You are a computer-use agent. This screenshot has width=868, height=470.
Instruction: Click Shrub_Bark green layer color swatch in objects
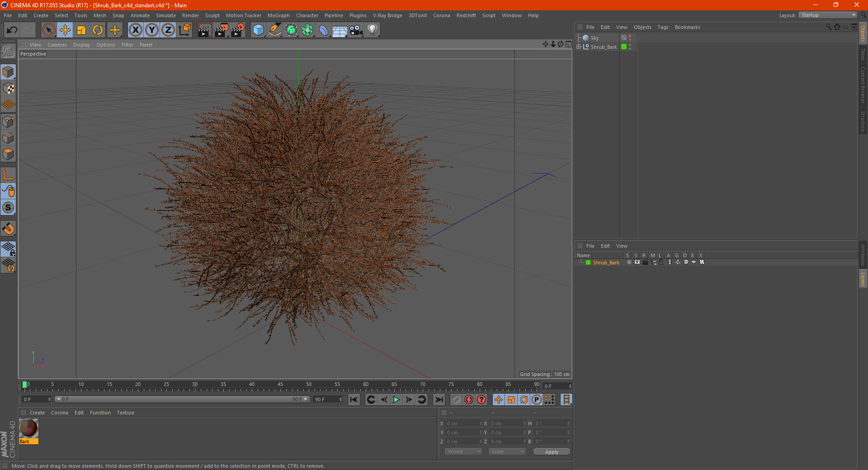tap(624, 47)
